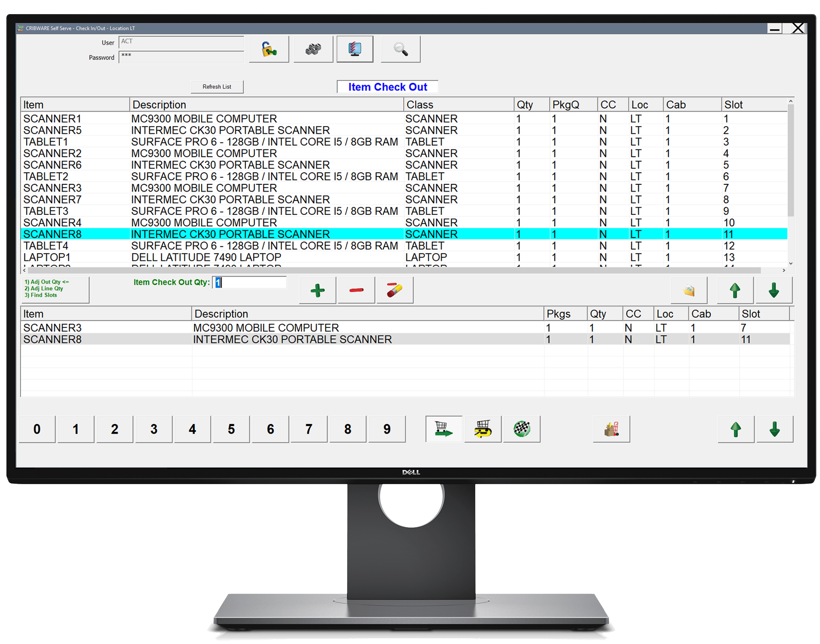Select the TABLET2 row
Screen dimensions: 820x644
click(404, 176)
